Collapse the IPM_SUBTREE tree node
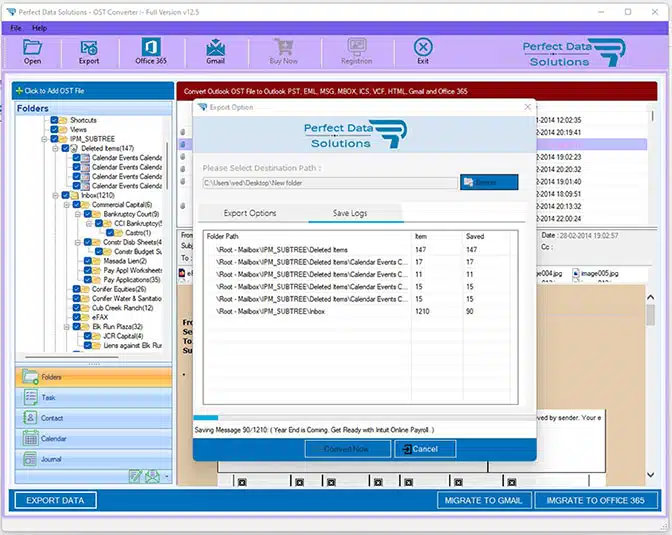Screen dimensions: 672x535 pos(44,139)
